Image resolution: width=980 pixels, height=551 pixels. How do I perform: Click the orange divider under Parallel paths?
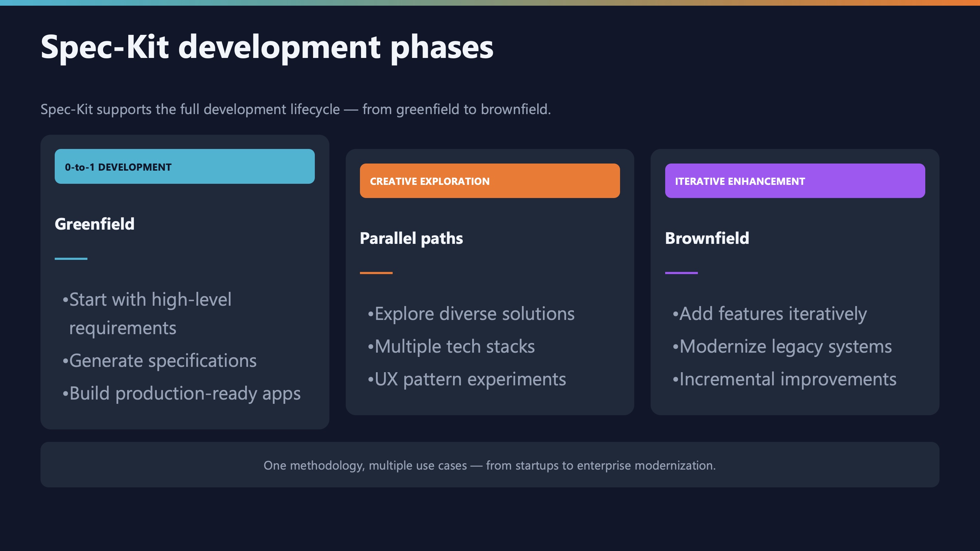tap(376, 273)
